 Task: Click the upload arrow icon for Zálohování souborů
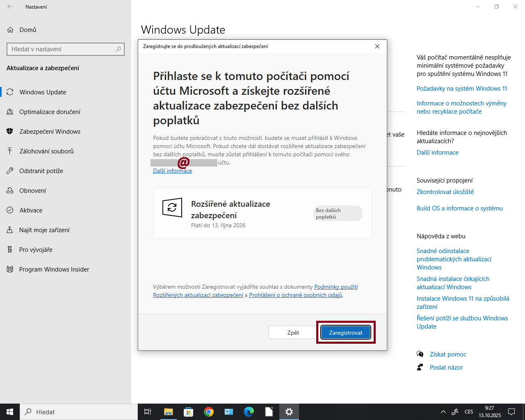tap(10, 151)
